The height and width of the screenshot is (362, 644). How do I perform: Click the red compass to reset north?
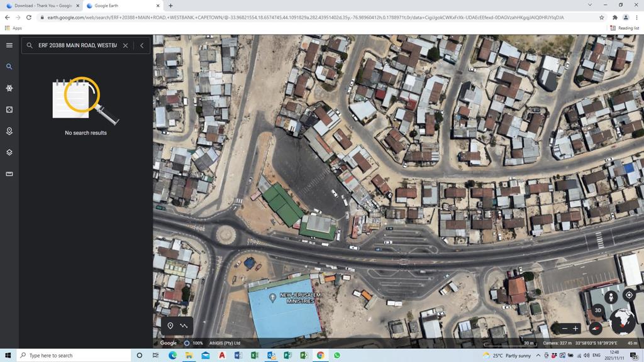click(595, 328)
